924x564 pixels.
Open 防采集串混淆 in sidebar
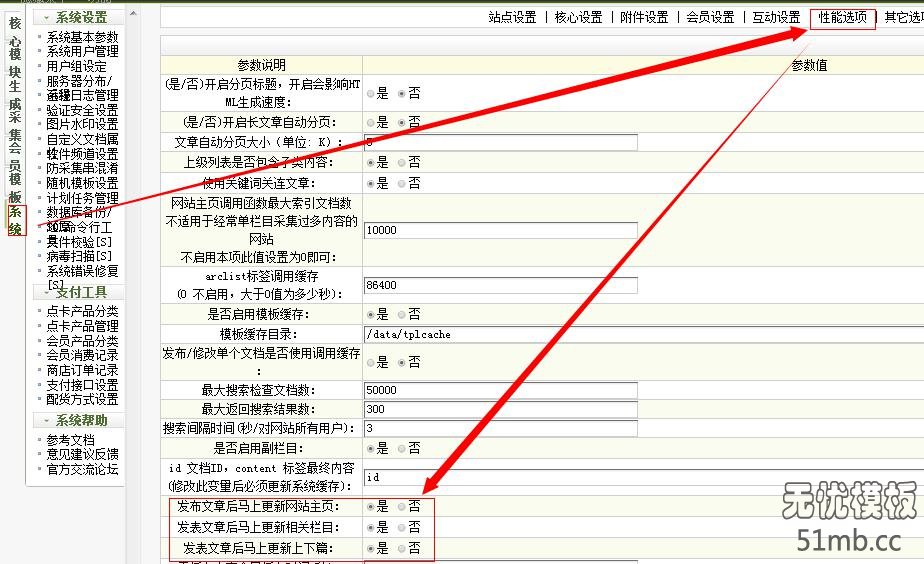[82, 168]
